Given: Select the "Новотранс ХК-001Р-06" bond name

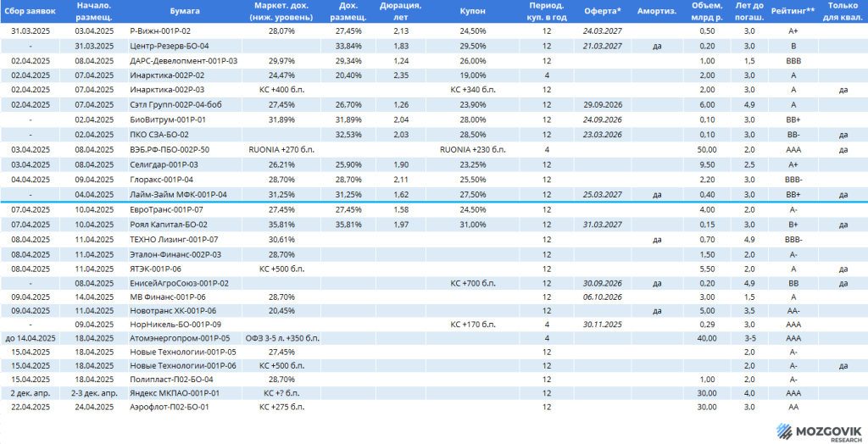Looking at the screenshot, I should [x=173, y=311].
